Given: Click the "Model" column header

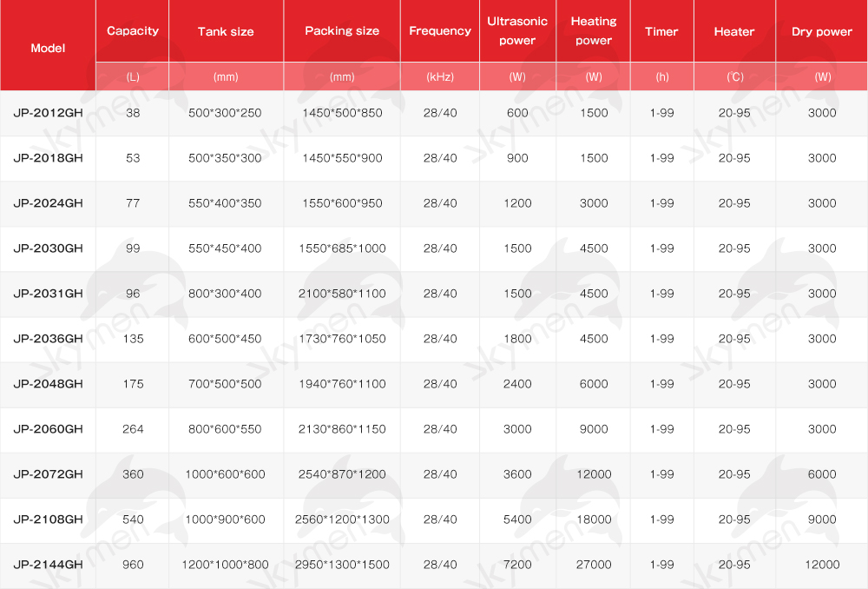Looking at the screenshot, I should coord(48,48).
